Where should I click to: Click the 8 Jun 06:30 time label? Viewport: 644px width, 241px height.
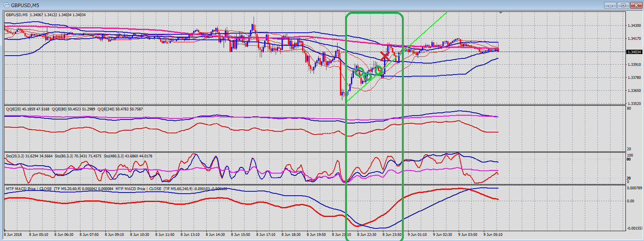click(63, 235)
